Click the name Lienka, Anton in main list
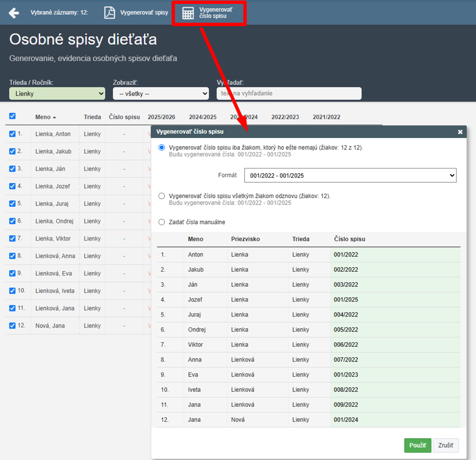Viewport: 476px width, 460px height. click(x=53, y=134)
